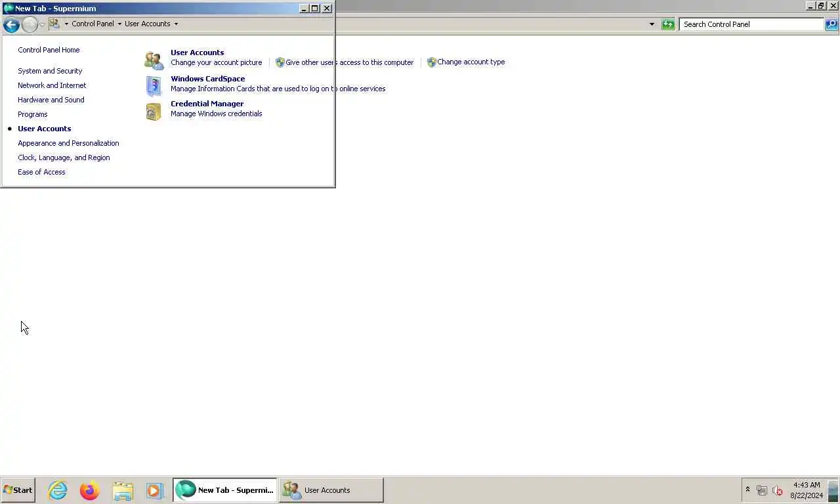Open the address bar history dropdown

652,24
